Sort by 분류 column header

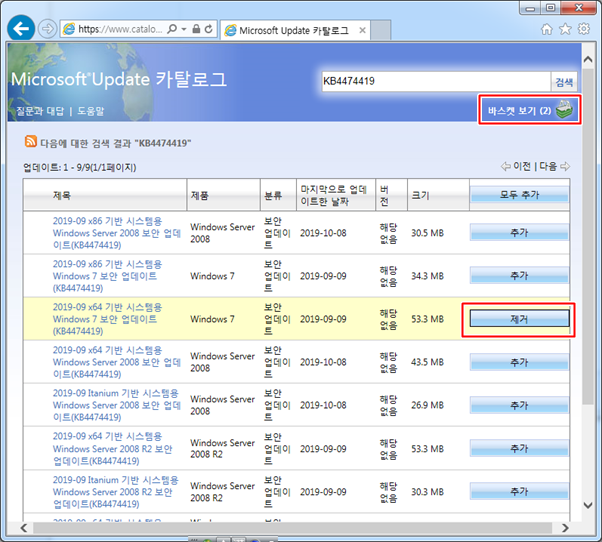273,195
